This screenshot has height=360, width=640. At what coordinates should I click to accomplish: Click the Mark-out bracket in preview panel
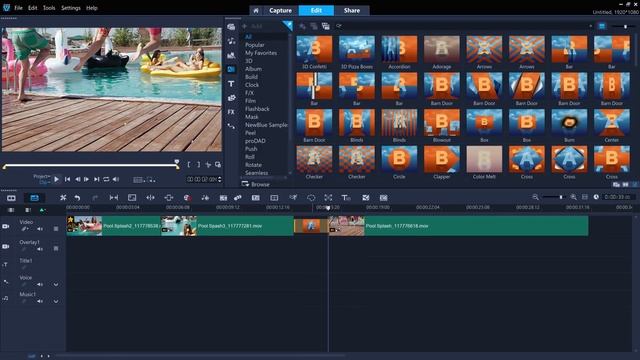point(198,164)
